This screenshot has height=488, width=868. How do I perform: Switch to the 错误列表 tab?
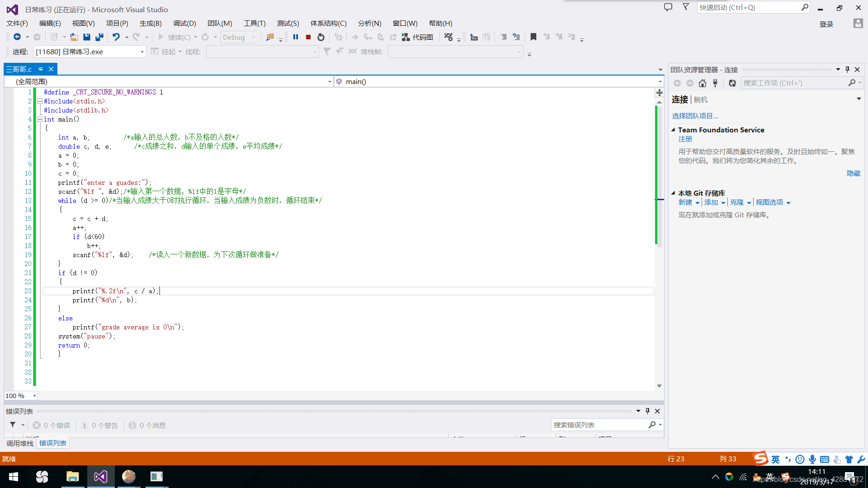pyautogui.click(x=53, y=443)
